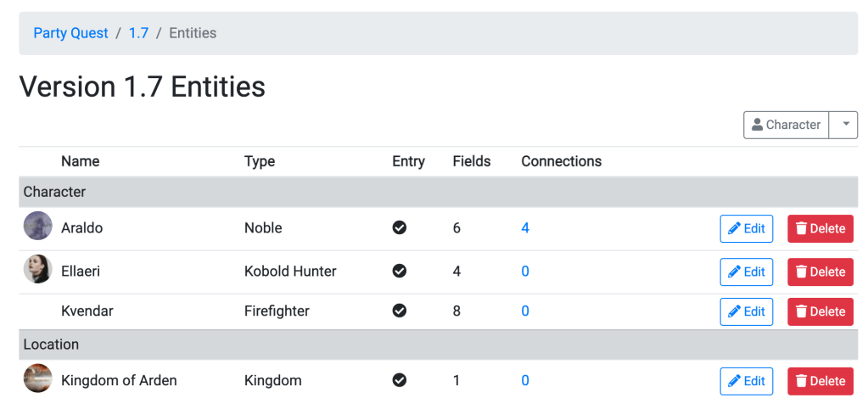Click the entry checkmark icon for Ellaeri
868x398 pixels.
(400, 271)
